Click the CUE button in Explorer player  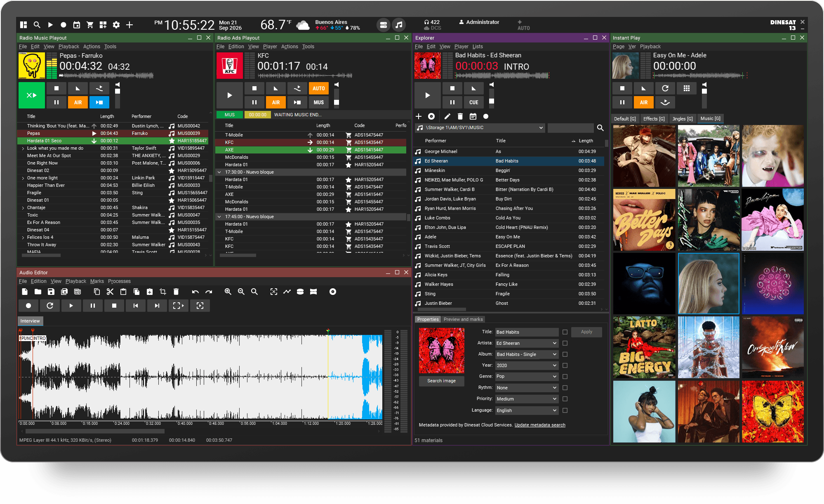pos(474,102)
